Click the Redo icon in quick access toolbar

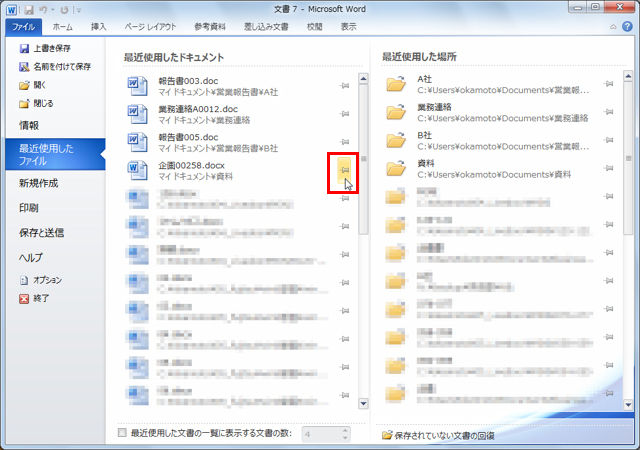coord(64,9)
